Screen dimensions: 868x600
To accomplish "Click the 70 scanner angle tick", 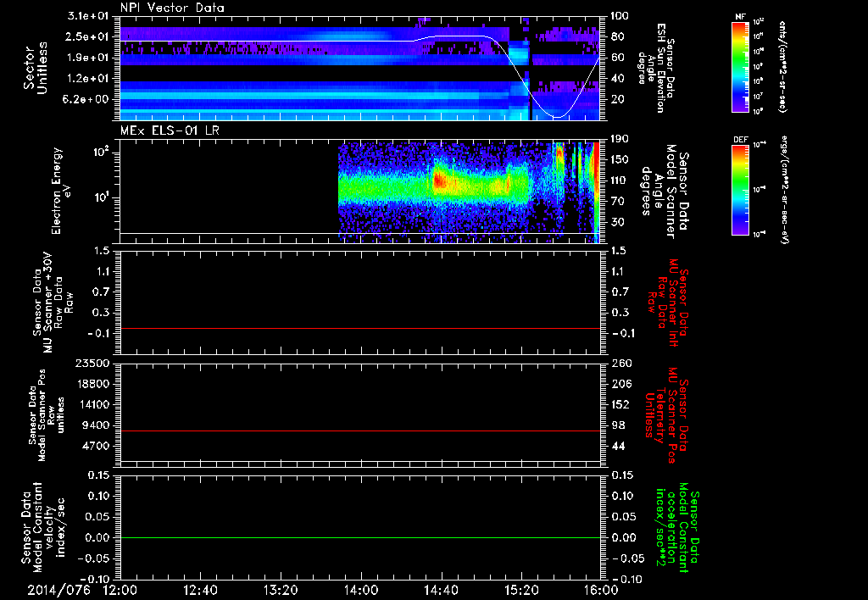I will [618, 202].
